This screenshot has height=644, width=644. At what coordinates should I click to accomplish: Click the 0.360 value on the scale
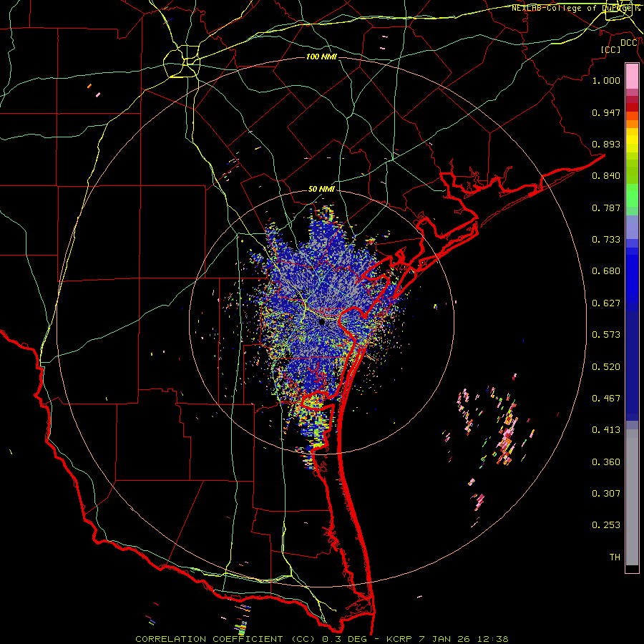pos(606,462)
